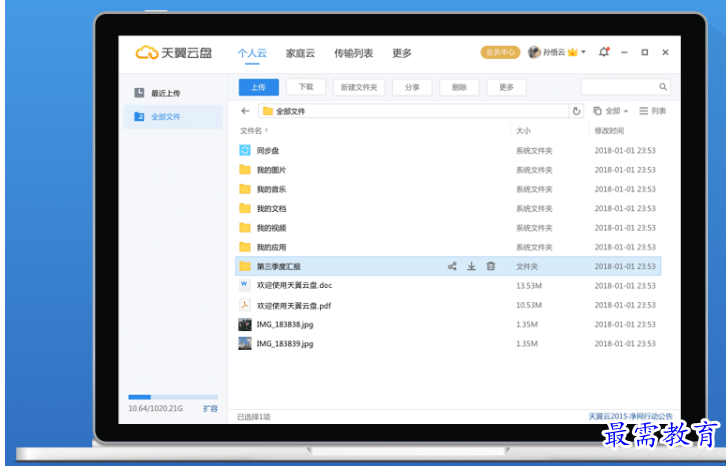This screenshot has height=466, width=726.
Task: Click the refresh icon beside path bar
Action: click(x=576, y=111)
